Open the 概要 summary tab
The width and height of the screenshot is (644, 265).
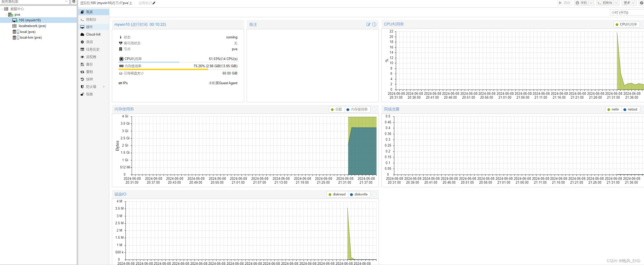(x=94, y=12)
